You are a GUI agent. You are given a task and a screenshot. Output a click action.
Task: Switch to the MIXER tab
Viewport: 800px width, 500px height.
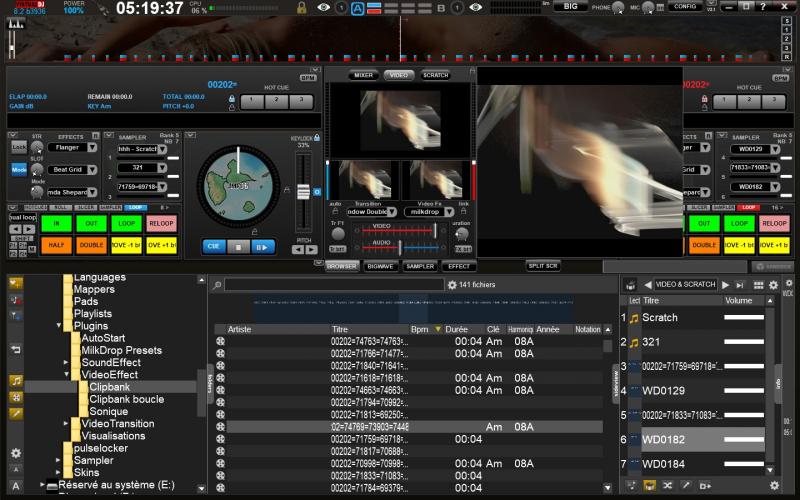[363, 75]
